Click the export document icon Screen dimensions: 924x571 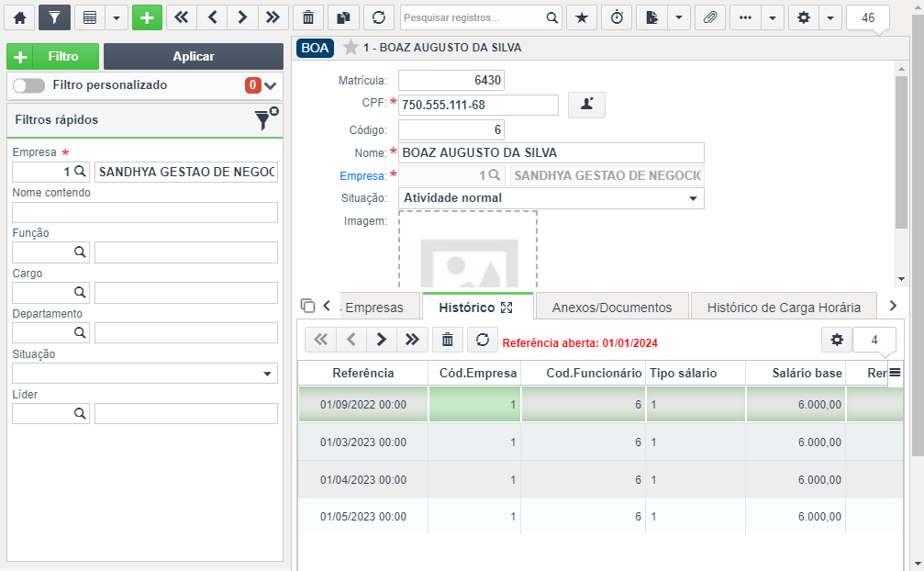(x=651, y=17)
